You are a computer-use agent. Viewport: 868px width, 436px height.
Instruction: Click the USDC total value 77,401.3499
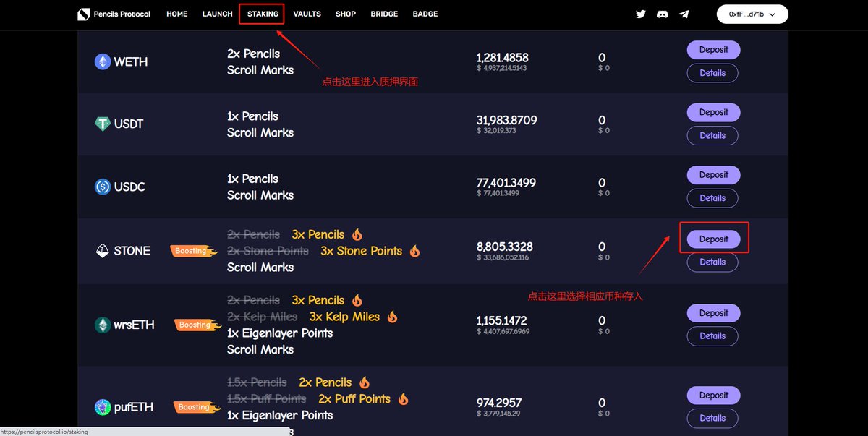(506, 183)
